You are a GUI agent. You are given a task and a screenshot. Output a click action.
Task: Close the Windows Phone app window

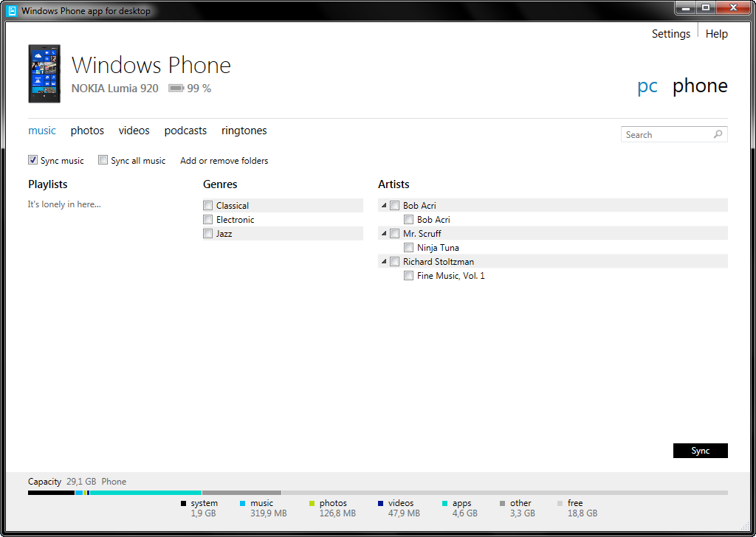733,7
